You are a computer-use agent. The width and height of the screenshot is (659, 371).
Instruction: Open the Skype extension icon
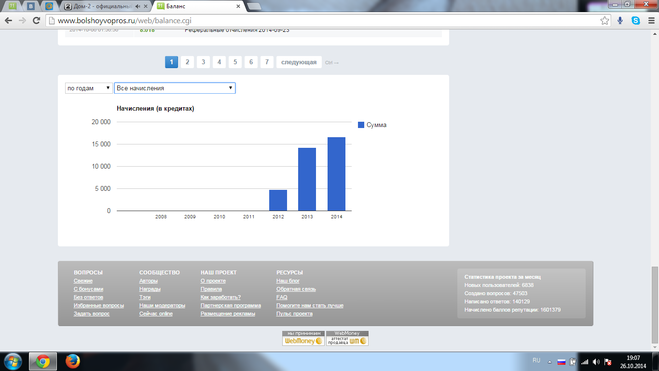point(635,21)
